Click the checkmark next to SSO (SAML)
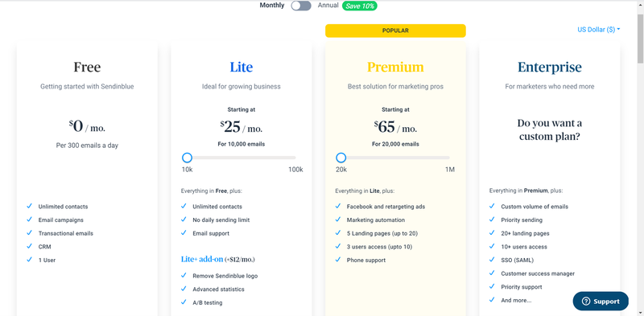Image resolution: width=644 pixels, height=316 pixels. (492, 260)
